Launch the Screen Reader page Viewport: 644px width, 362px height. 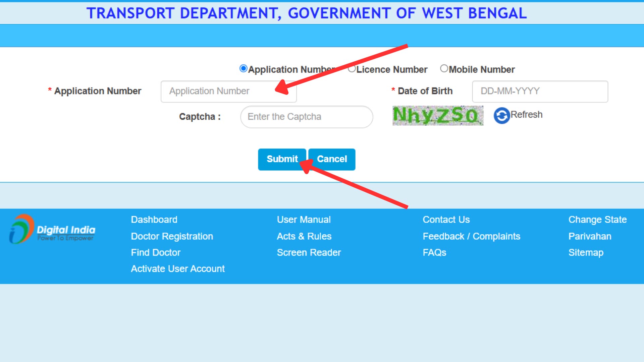coord(309,252)
